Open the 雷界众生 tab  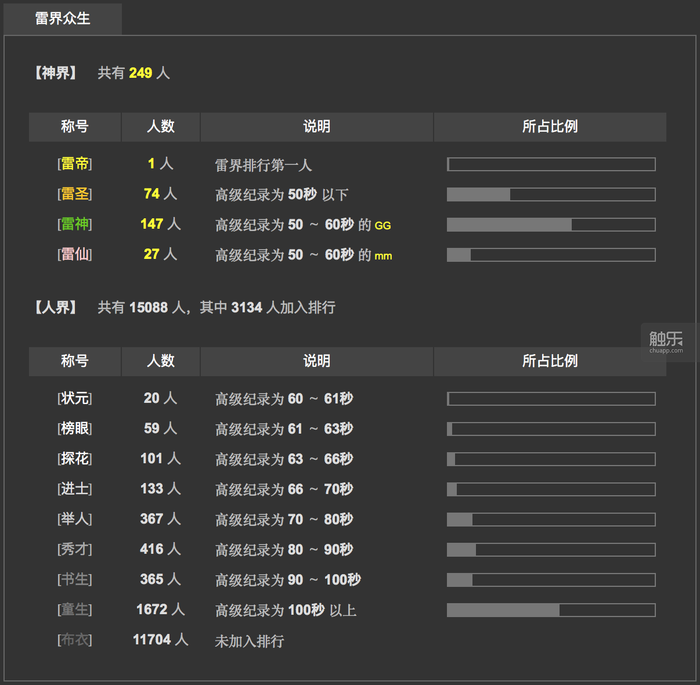(62, 18)
